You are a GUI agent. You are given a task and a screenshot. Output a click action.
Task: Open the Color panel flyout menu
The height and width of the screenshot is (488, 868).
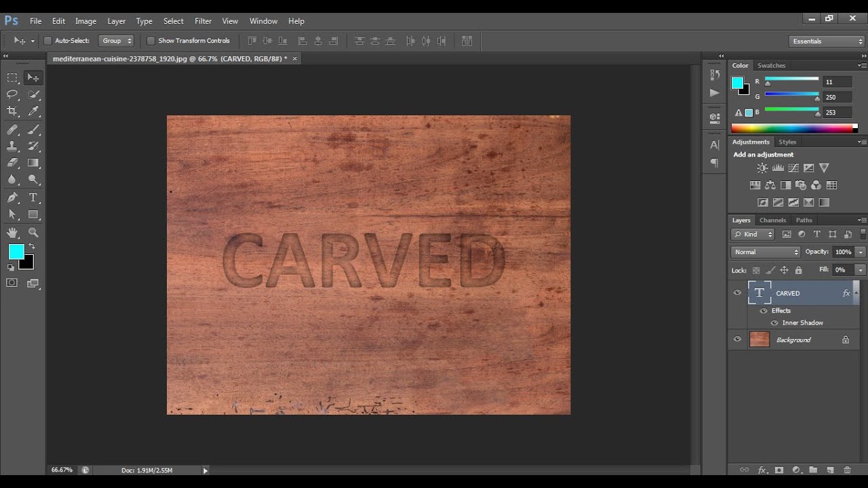[x=862, y=66]
